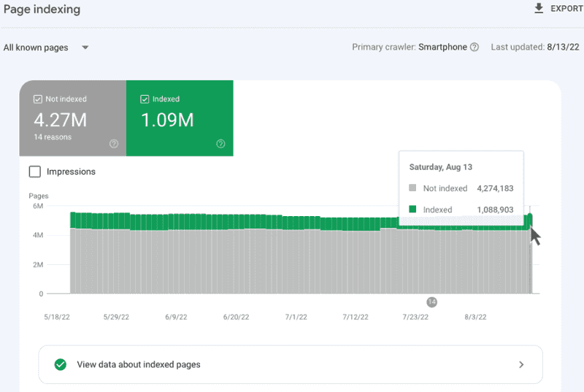
Task: Click the EXPORT text label
Action: pyautogui.click(x=566, y=9)
